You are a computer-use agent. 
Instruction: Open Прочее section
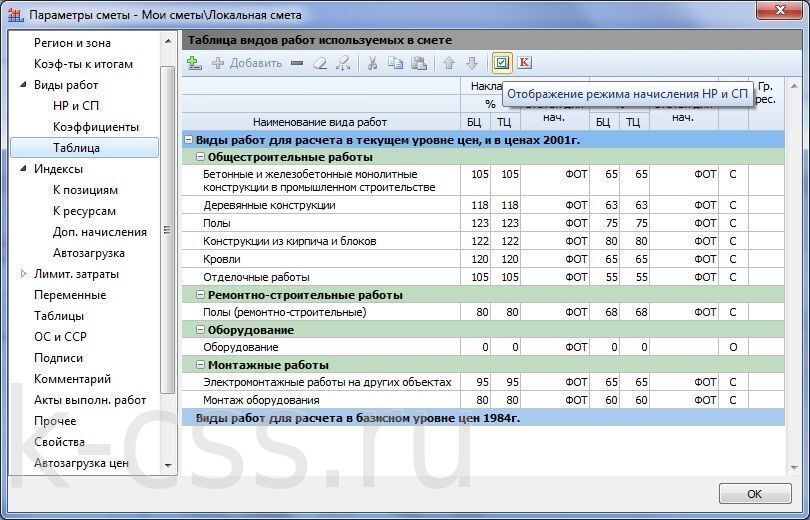tap(55, 421)
